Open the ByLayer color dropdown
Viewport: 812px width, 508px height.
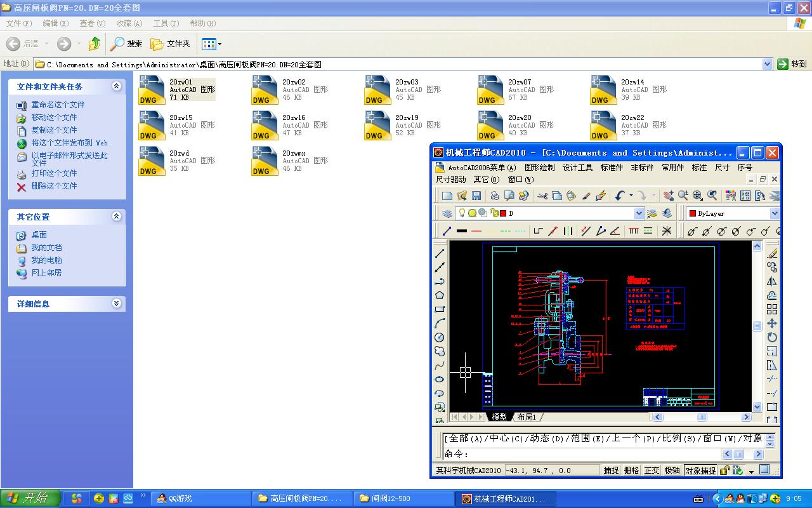775,213
